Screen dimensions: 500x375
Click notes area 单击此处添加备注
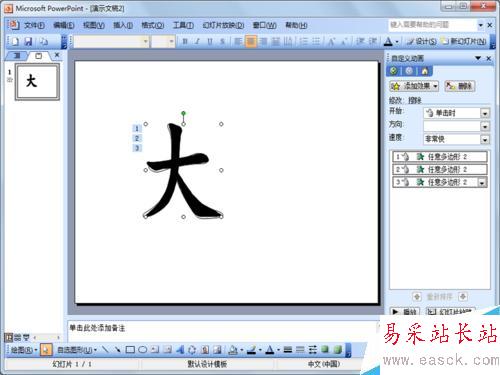(x=97, y=328)
